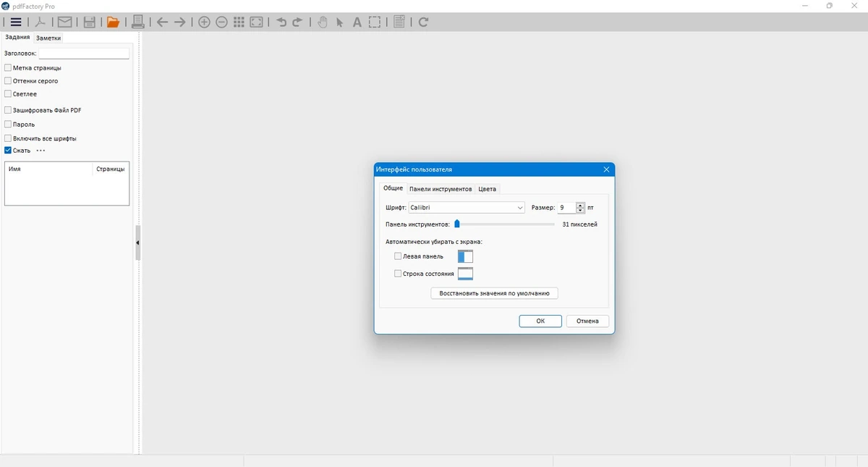Increase font size with the spinner up arrow
868x467 pixels.
(580, 205)
